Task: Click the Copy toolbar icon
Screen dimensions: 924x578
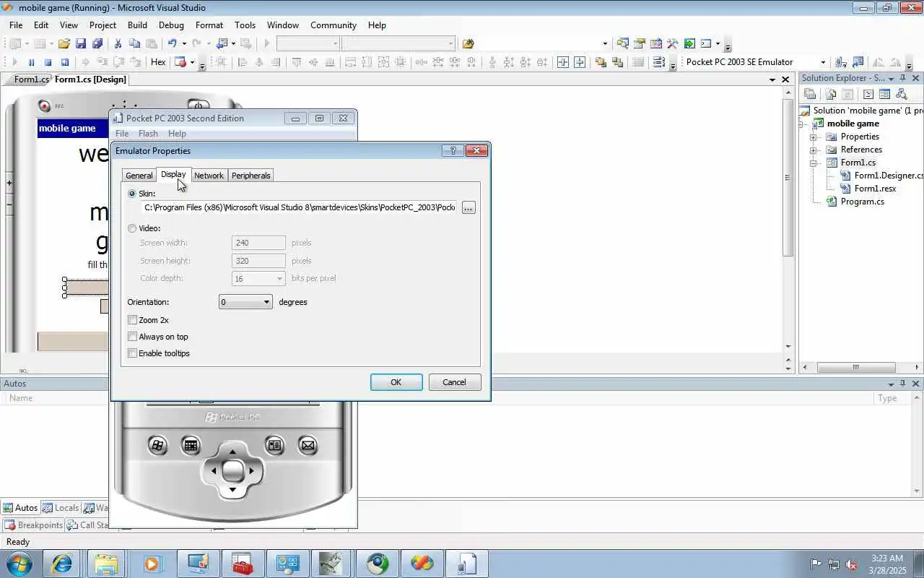Action: pyautogui.click(x=135, y=43)
